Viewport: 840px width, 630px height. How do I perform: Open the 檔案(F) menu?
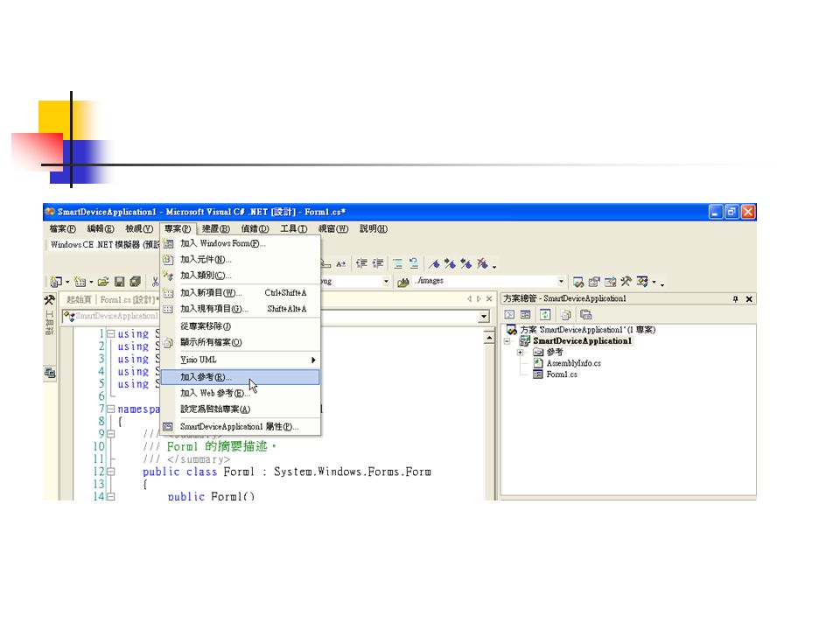coord(63,228)
